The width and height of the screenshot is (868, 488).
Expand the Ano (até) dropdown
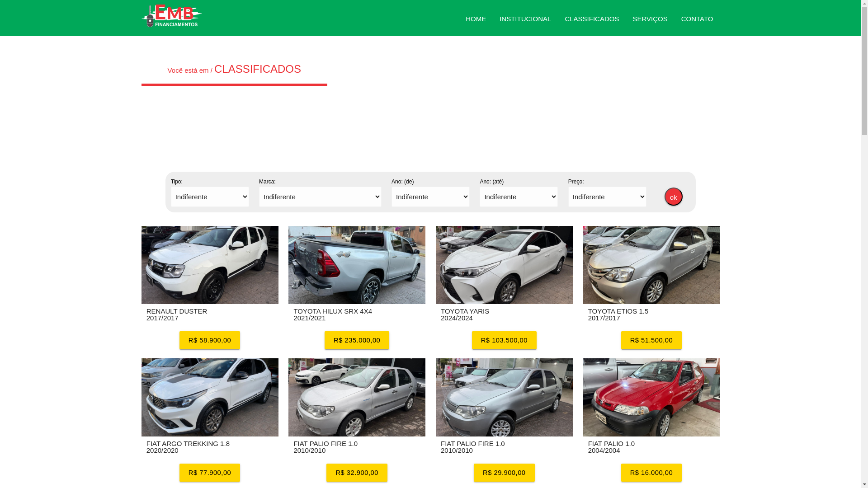[519, 197]
